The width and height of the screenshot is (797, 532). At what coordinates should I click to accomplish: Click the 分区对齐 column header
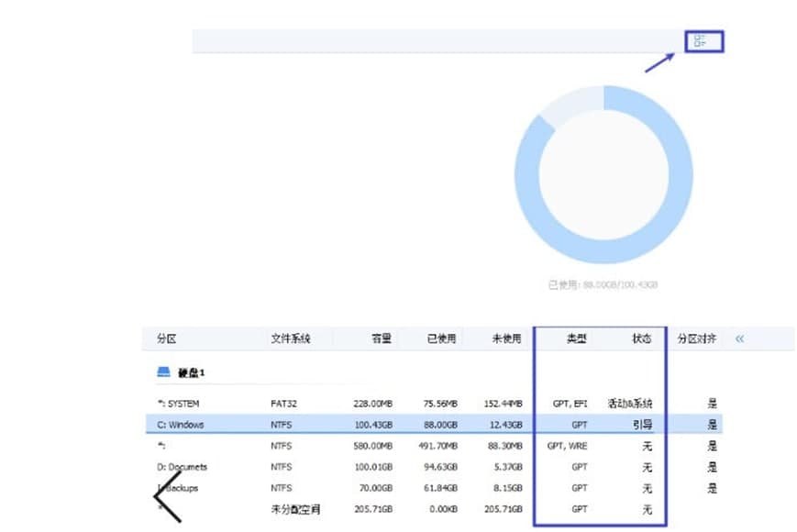(696, 338)
